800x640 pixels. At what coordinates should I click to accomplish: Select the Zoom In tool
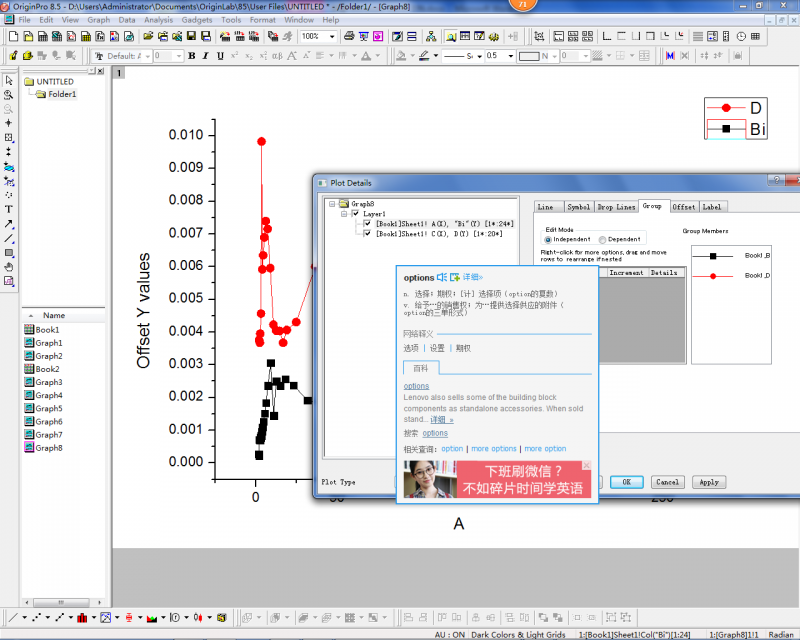(x=9, y=95)
